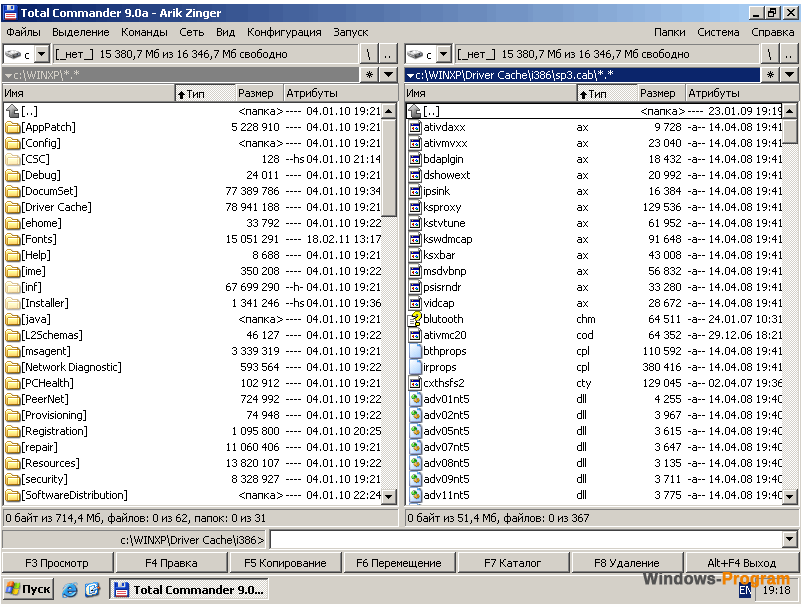This screenshot has height=607, width=802.
Task: Click the command line input field
Action: click(527, 539)
